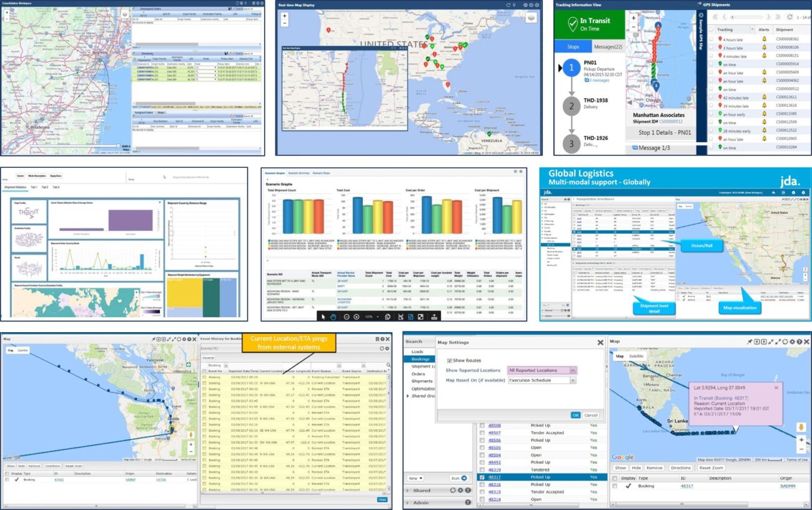This screenshot has height=510, width=812.
Task: Click OK in Map Settings dialog
Action: [575, 415]
